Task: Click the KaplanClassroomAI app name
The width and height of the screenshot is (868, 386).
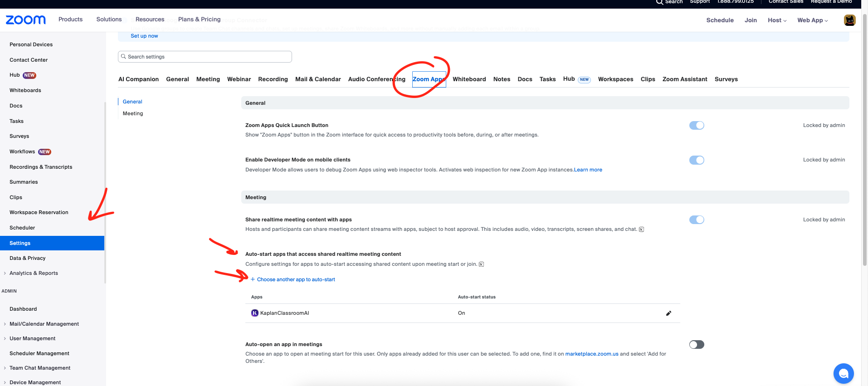Action: tap(285, 313)
